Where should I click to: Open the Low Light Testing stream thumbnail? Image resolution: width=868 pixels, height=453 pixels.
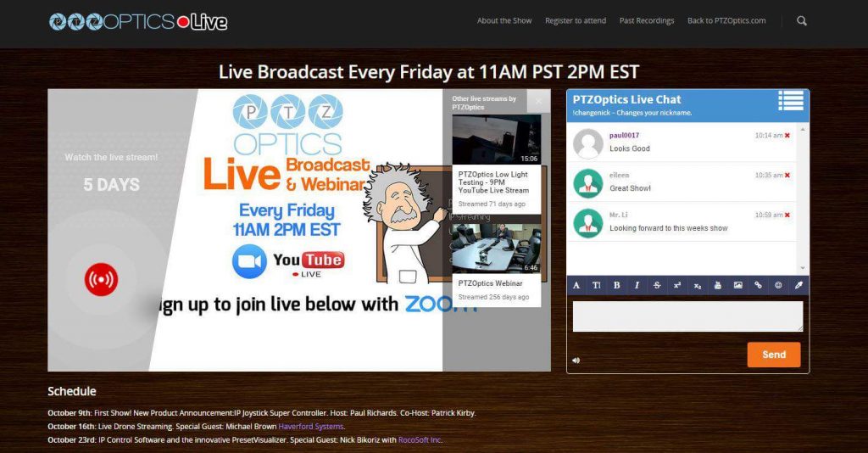pyautogui.click(x=496, y=140)
